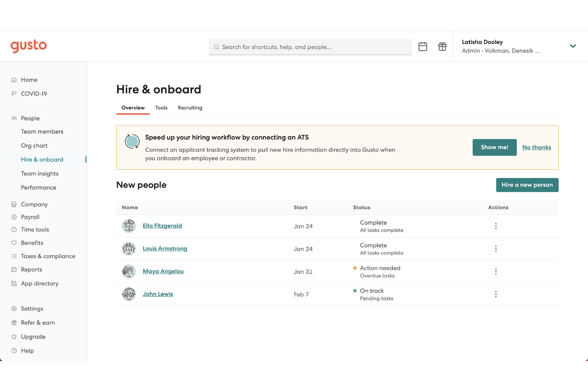
Task: Click the Show me! button
Action: click(x=495, y=147)
